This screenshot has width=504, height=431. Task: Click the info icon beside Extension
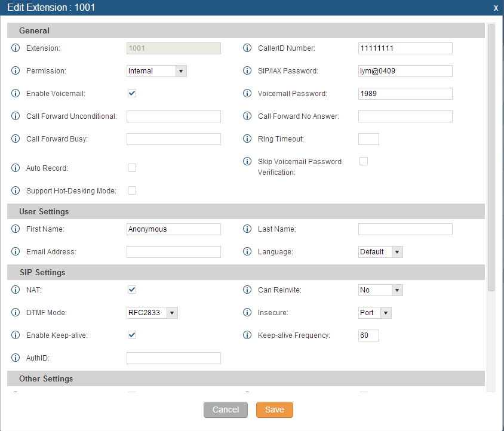tap(16, 48)
